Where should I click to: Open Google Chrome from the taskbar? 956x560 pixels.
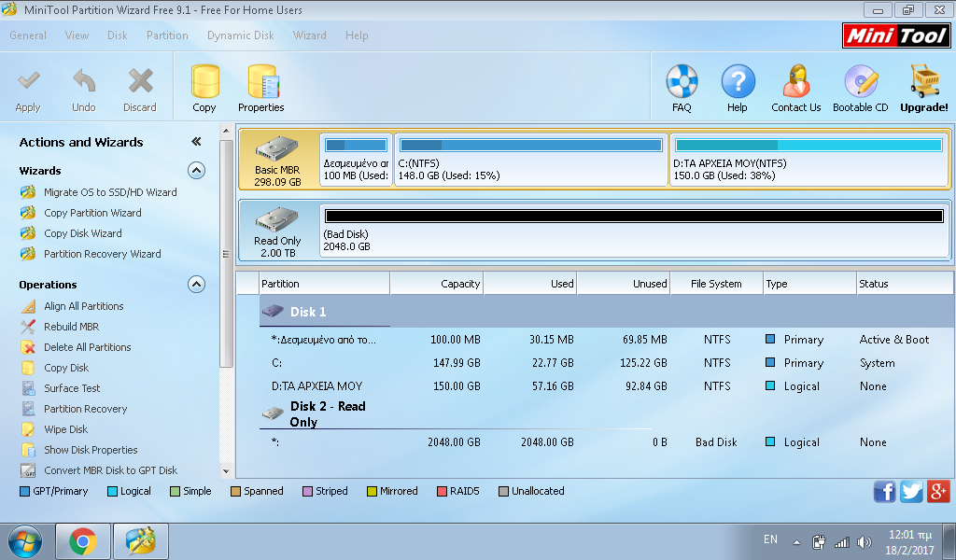pos(83,541)
